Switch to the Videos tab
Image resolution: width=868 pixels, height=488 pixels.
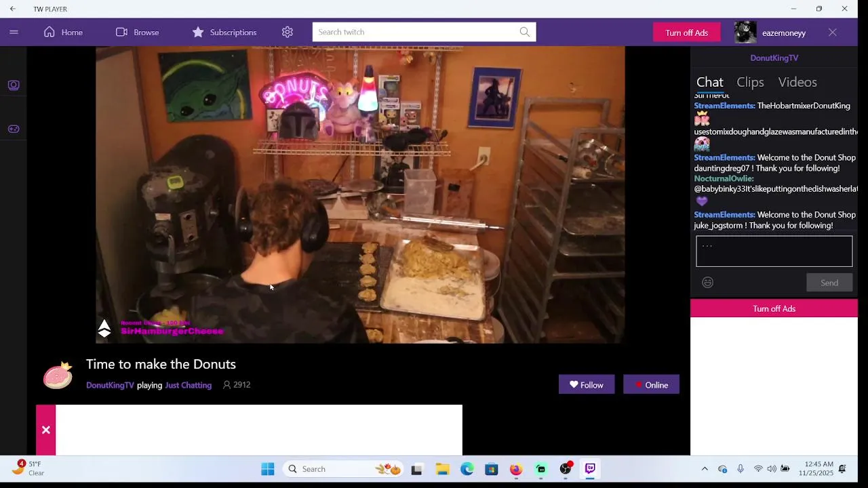point(797,82)
